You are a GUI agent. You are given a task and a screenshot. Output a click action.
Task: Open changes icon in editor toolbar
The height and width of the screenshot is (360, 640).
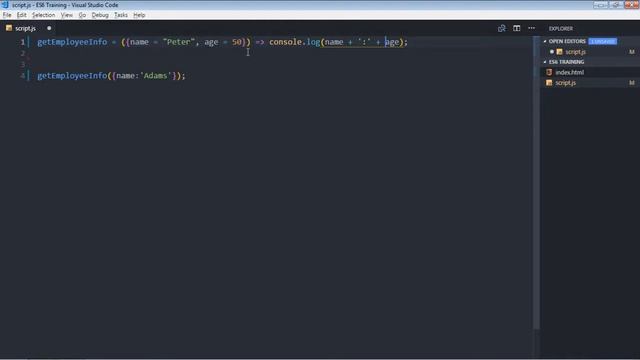click(x=502, y=28)
